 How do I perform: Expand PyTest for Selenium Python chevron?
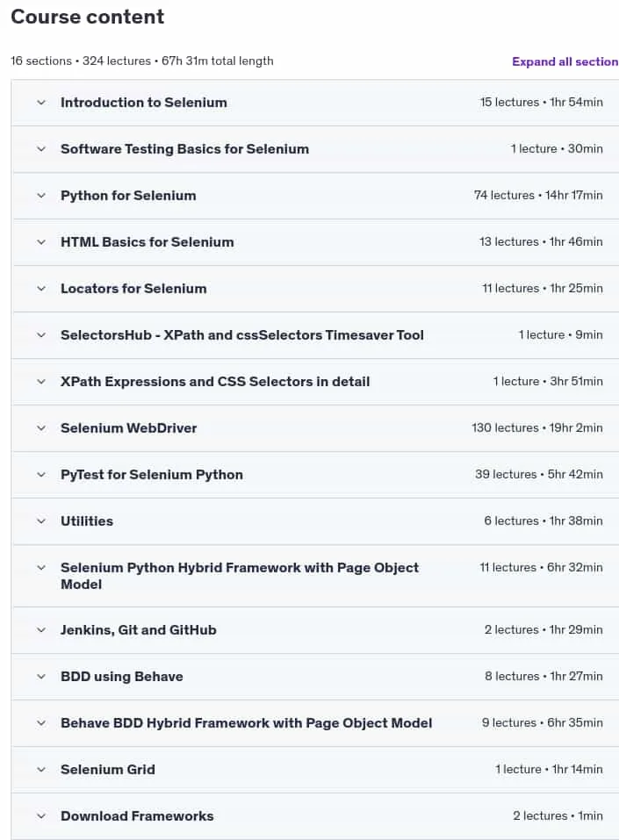tap(41, 475)
